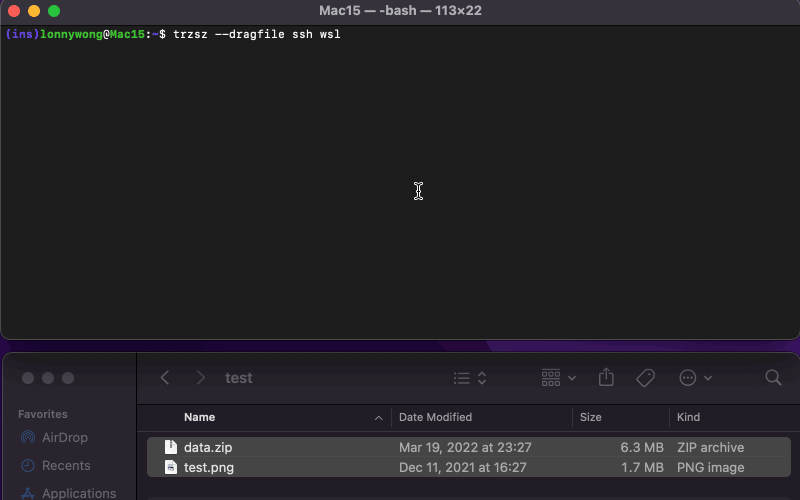Click the Recents clock icon

click(28, 465)
